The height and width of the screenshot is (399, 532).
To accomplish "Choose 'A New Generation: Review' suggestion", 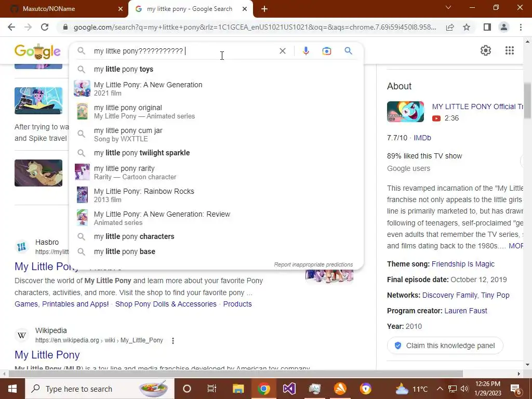I will pos(216,218).
